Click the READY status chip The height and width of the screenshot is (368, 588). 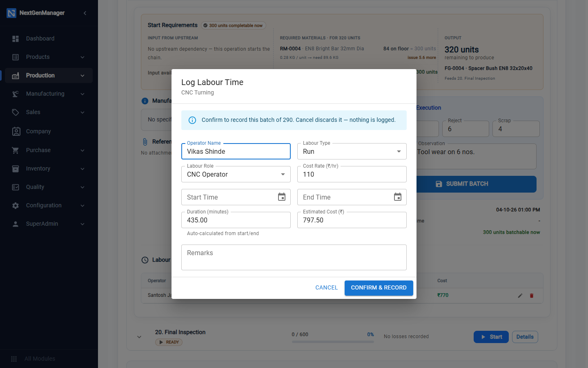169,342
